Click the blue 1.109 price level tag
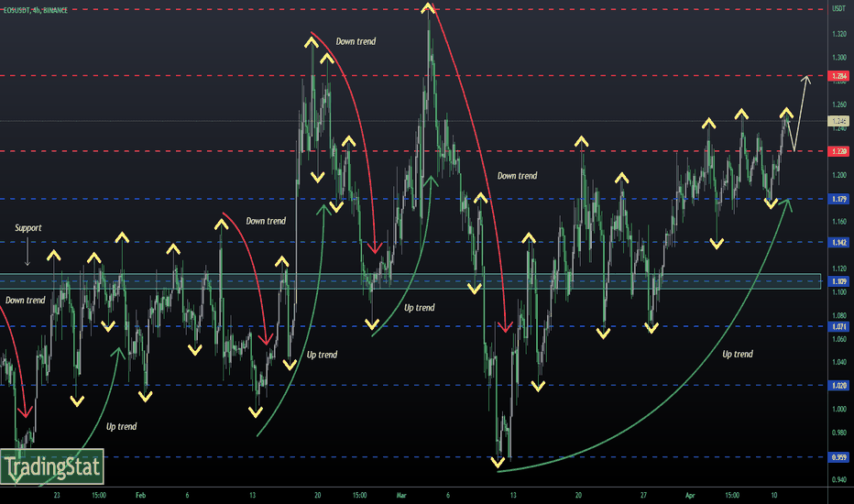 pyautogui.click(x=838, y=281)
